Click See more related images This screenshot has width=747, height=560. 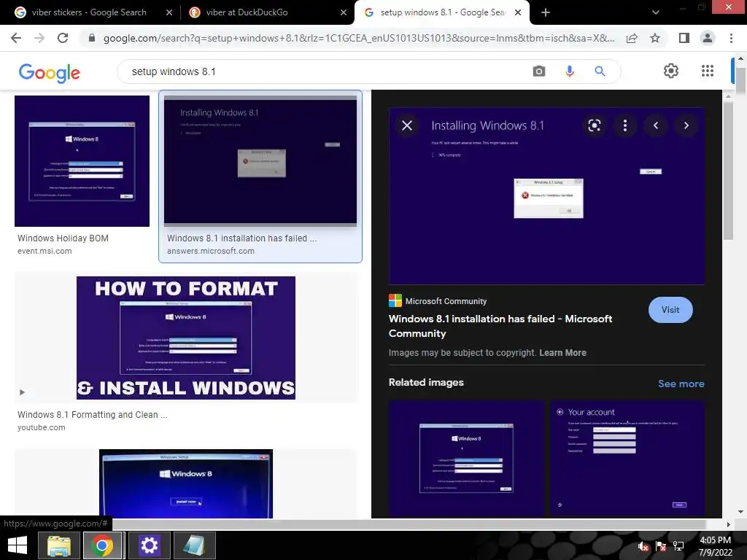681,384
